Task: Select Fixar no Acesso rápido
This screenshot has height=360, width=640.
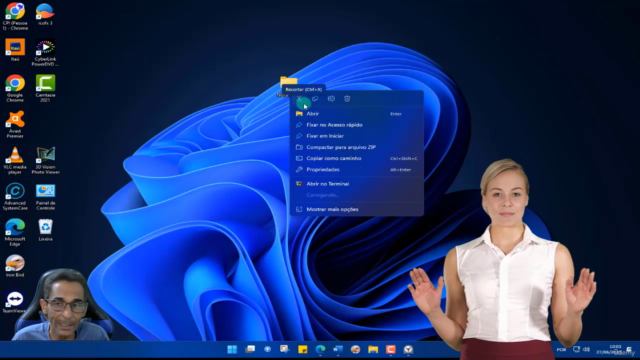Action: tap(357, 125)
